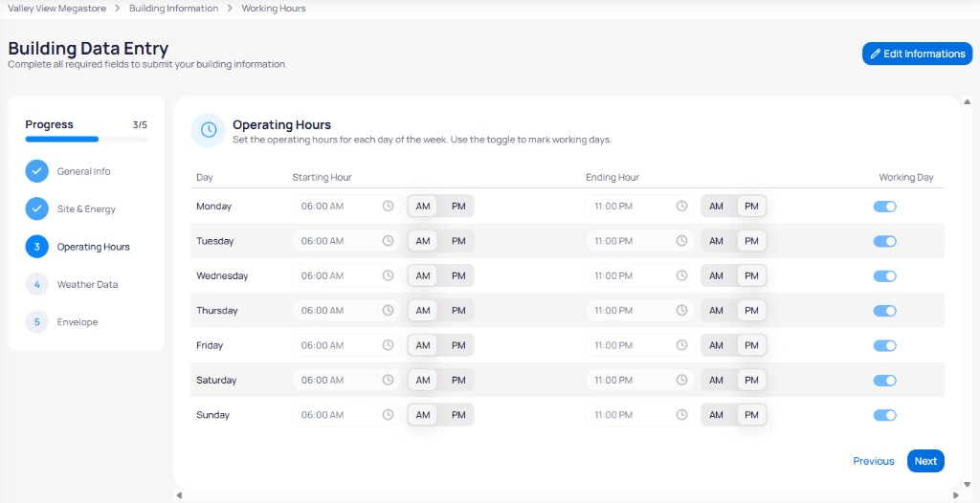Disable Sunday working day switch
Image resolution: width=980 pixels, height=503 pixels.
click(x=885, y=415)
